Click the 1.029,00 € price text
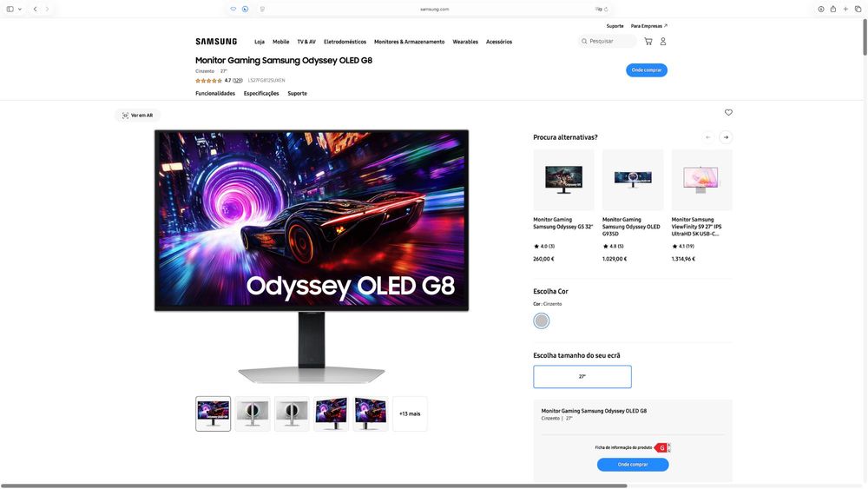 [x=615, y=259]
